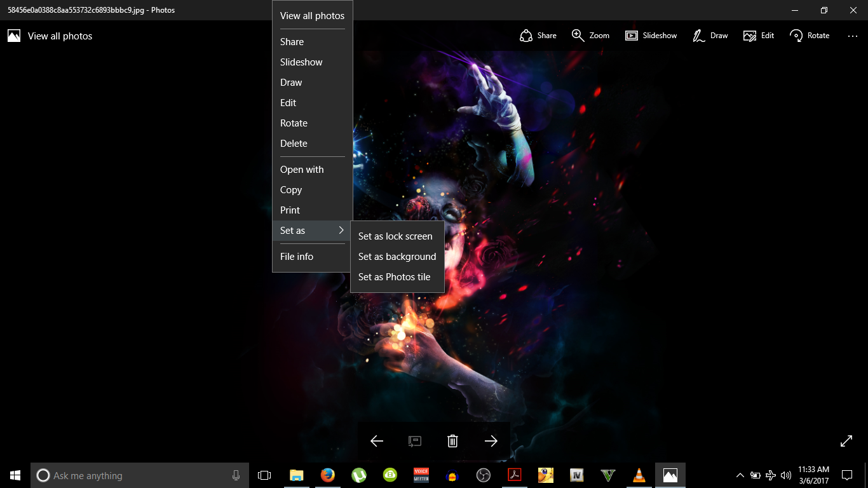This screenshot has height=488, width=868.
Task: Open the Action Center notifications icon
Action: (847, 475)
